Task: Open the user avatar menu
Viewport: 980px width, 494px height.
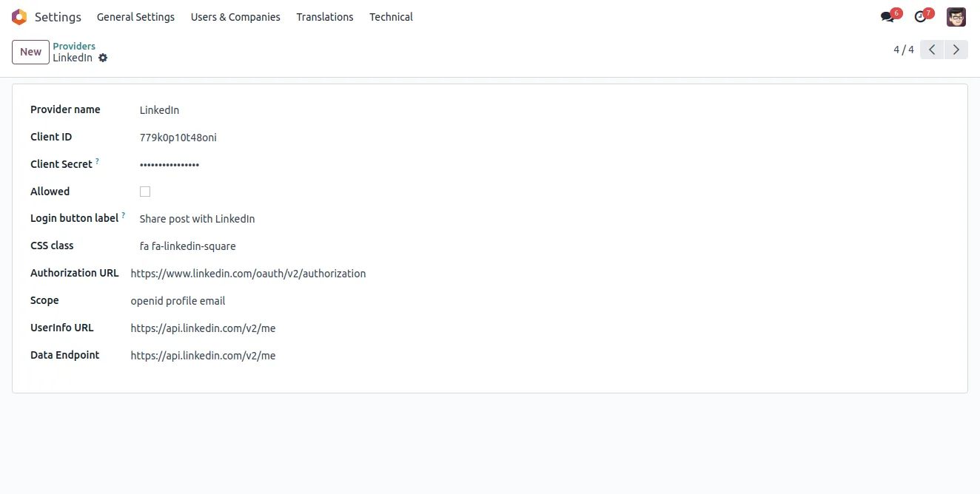Action: (x=956, y=17)
